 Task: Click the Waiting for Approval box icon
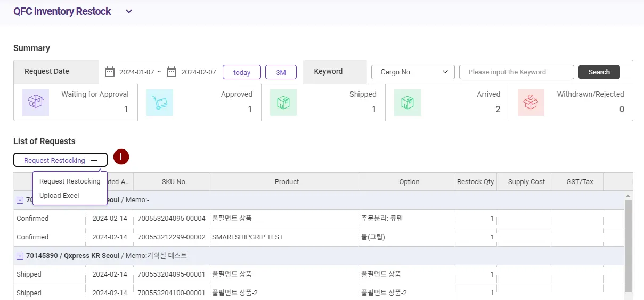[36, 102]
